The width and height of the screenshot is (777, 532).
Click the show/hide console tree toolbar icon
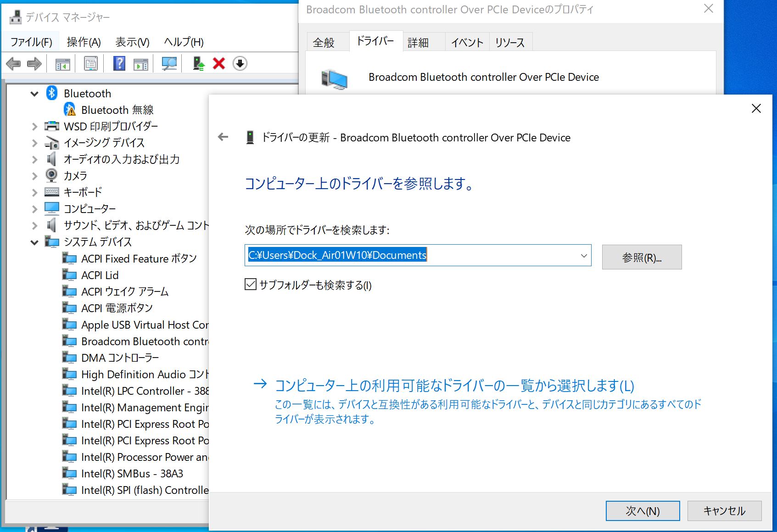pyautogui.click(x=62, y=64)
